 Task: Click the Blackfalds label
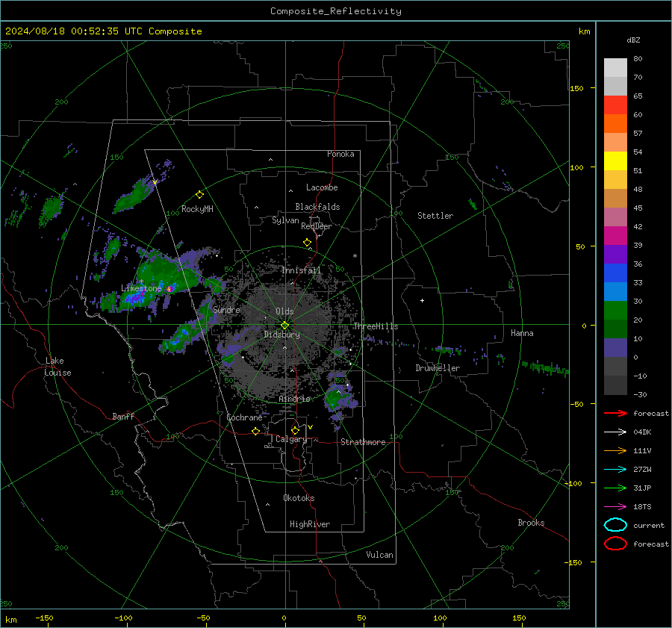[x=317, y=207]
